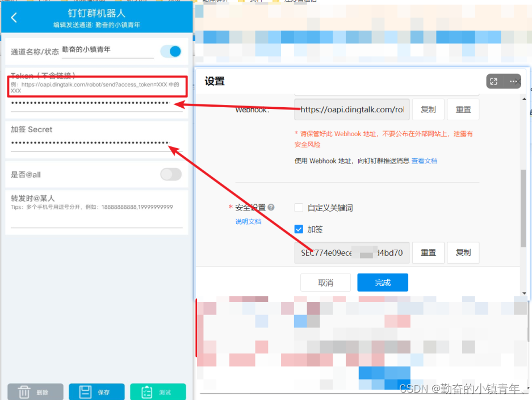This screenshot has width=532, height=400.
Task: Click the scrollbar down arrow in 设置
Action: point(524,293)
